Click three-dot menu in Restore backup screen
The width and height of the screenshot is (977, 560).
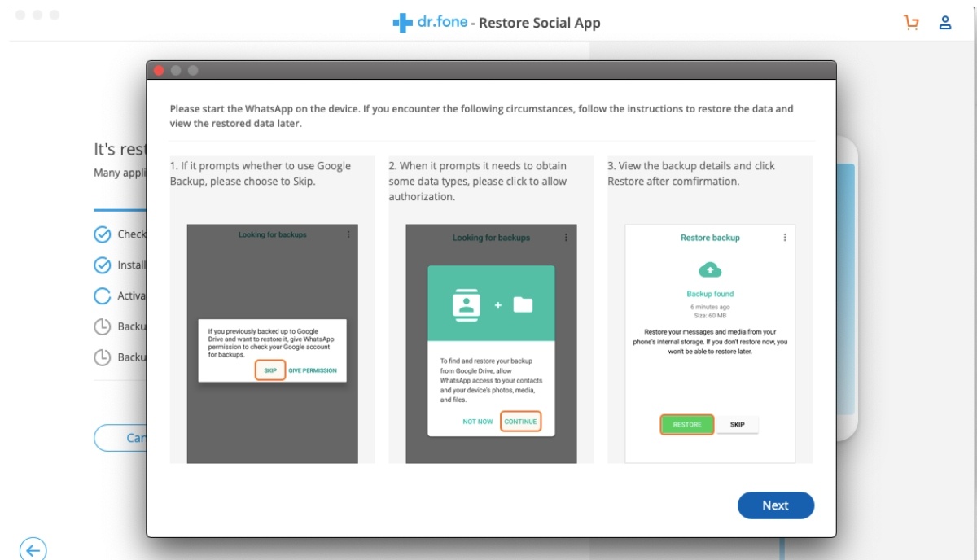(x=785, y=238)
